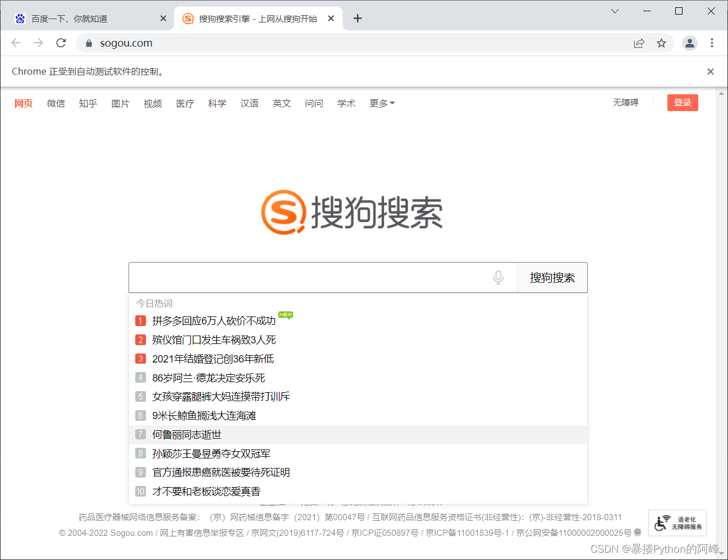Reload the page with refresh icon
This screenshot has height=560, width=728.
coord(61,43)
